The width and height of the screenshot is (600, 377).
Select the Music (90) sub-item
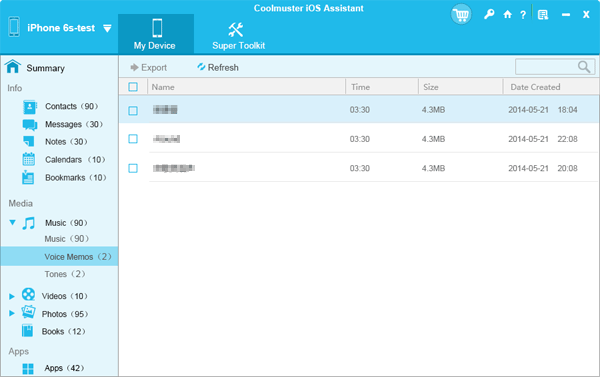click(x=66, y=239)
